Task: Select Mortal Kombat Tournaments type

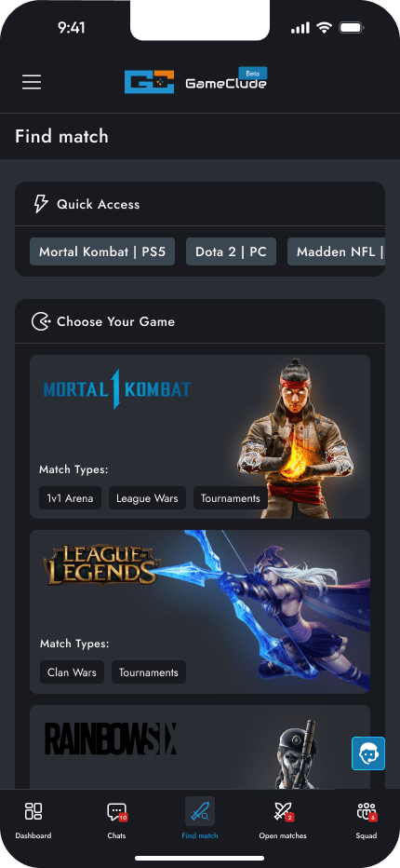Action: (230, 498)
